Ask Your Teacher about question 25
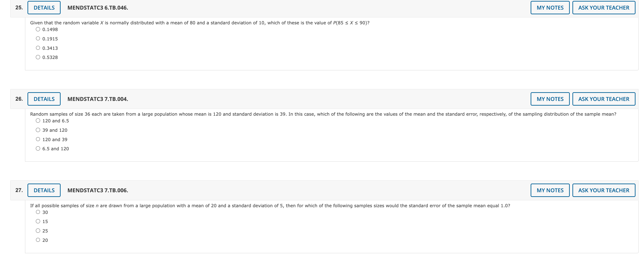Viewport: 644px width, 255px height. (604, 8)
